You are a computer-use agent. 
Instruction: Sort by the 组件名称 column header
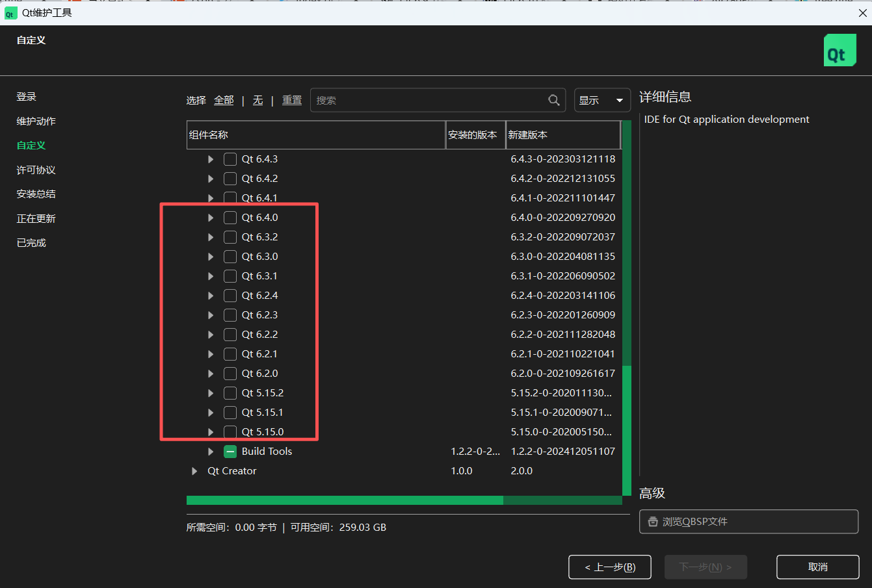316,135
